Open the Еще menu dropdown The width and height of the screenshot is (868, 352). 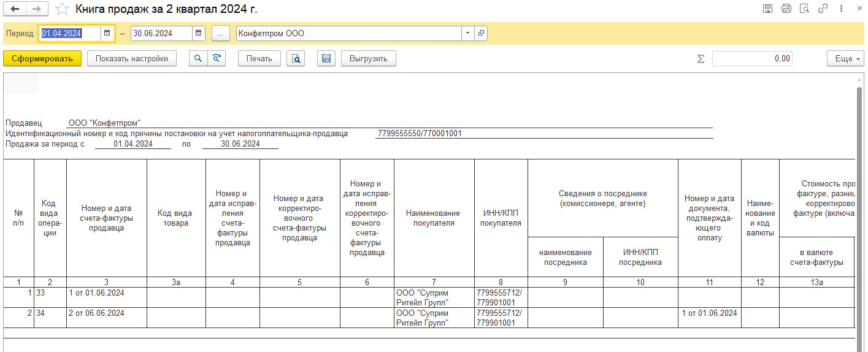click(x=845, y=58)
